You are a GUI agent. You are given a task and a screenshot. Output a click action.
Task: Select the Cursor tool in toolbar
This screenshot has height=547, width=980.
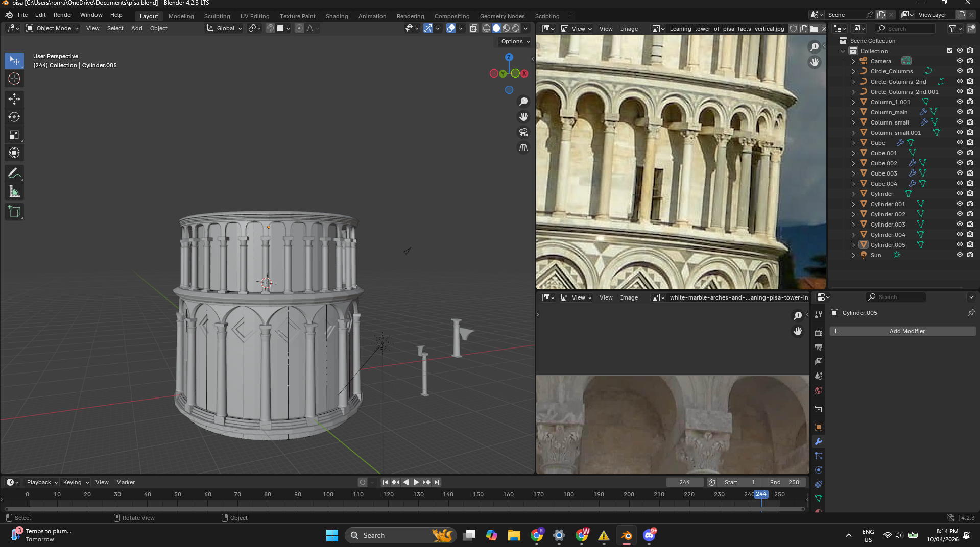point(14,79)
